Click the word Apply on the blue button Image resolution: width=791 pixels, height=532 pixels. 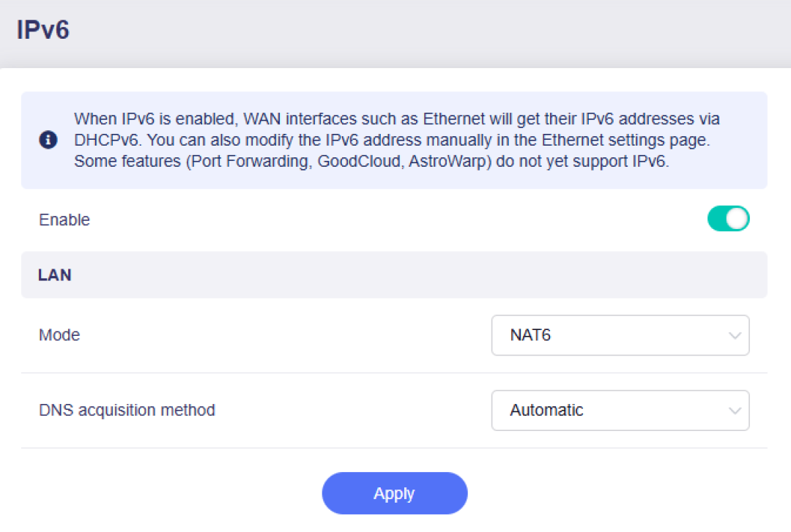pyautogui.click(x=394, y=494)
